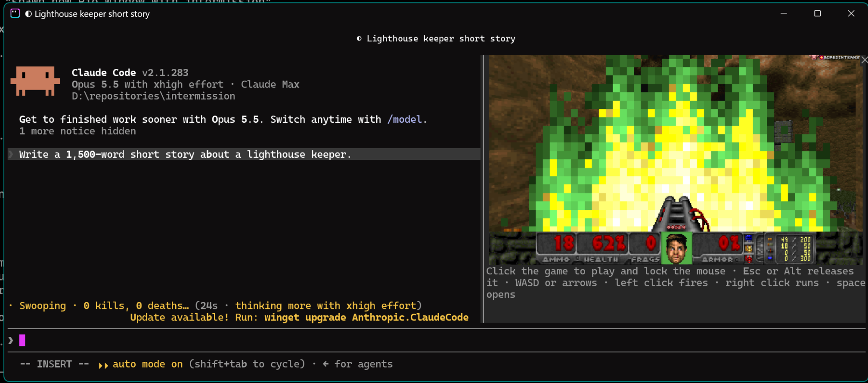Viewport: 868px width, 383px height.
Task: Click the Doom marine face in HUD
Action: click(x=677, y=248)
